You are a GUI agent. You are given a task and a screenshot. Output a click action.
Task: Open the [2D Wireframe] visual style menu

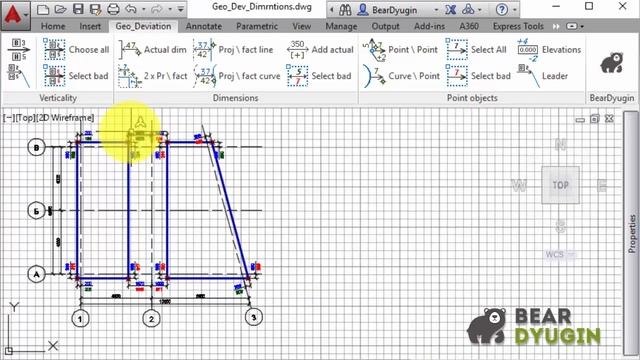click(65, 118)
